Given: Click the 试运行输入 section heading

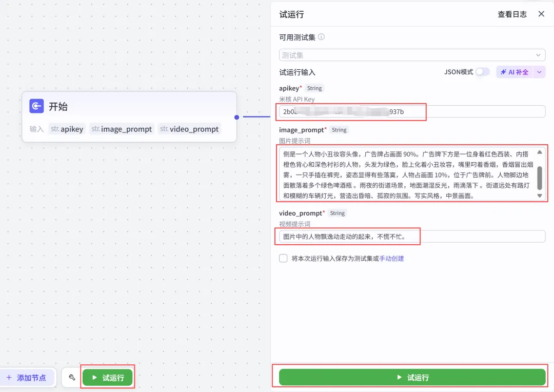Looking at the screenshot, I should [297, 72].
